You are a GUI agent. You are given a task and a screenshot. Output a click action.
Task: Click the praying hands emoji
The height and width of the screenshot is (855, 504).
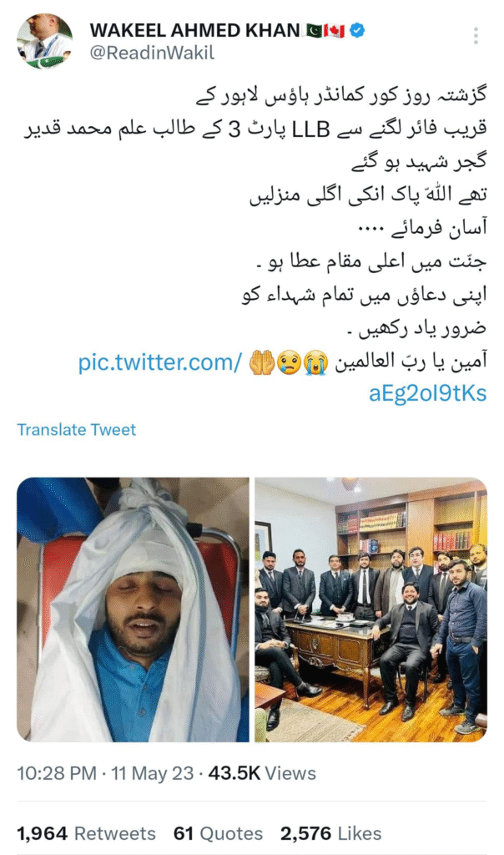262,362
